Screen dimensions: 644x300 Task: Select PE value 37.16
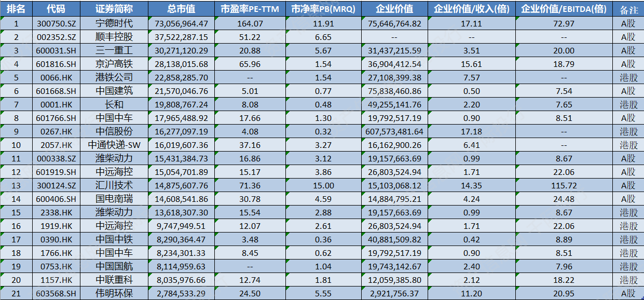pyautogui.click(x=250, y=145)
